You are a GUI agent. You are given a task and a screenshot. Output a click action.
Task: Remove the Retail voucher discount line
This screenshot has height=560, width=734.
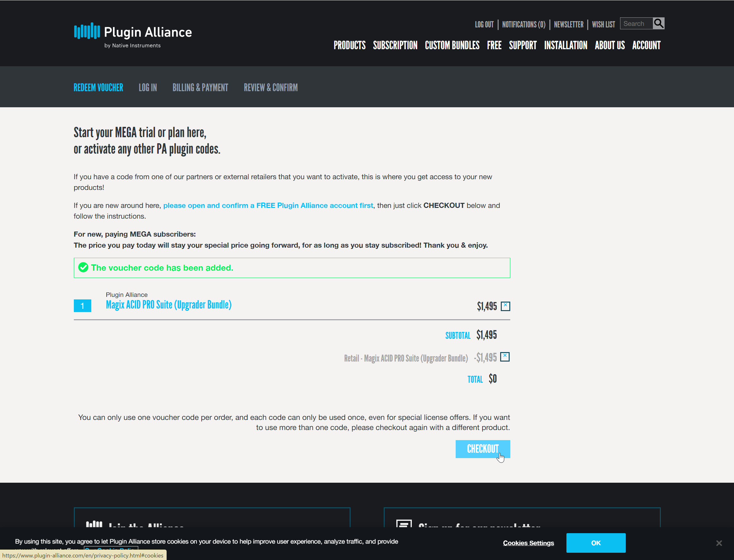click(x=505, y=357)
